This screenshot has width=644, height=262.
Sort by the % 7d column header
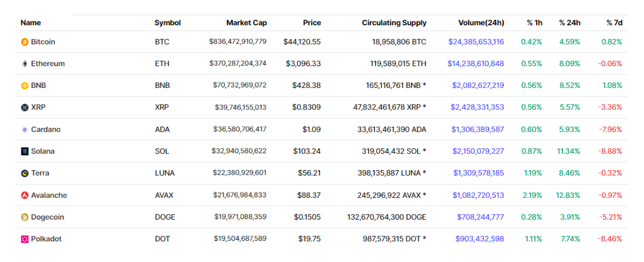point(614,23)
